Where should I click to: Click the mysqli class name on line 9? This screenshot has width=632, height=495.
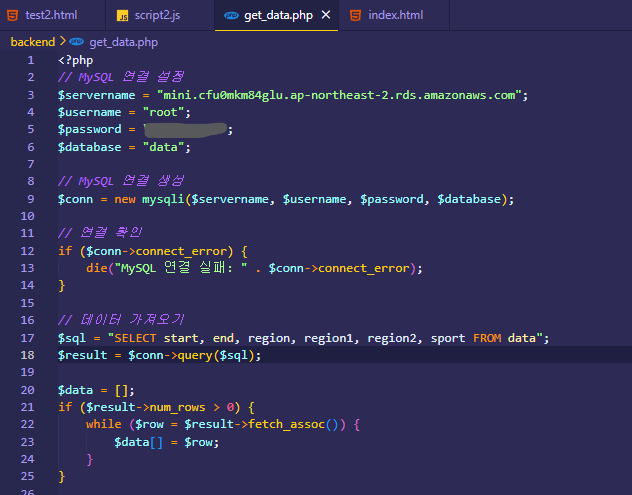tap(163, 200)
